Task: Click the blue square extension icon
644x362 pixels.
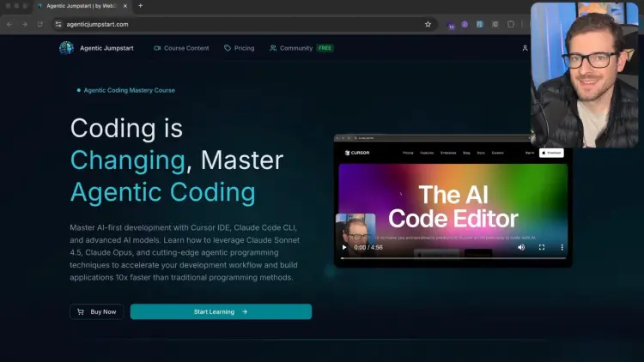Action: [480, 24]
